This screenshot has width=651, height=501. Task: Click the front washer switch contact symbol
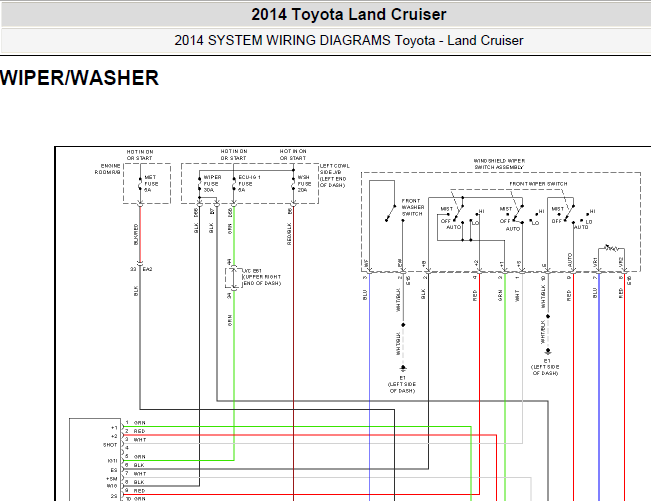pos(390,213)
